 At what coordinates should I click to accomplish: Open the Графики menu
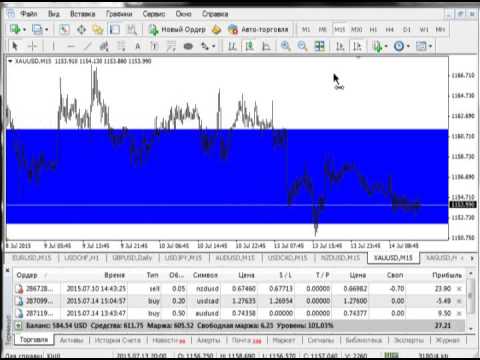point(119,14)
